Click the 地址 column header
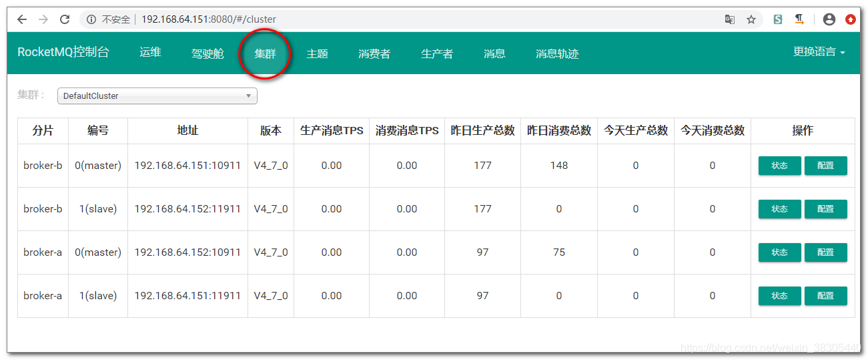 187,131
